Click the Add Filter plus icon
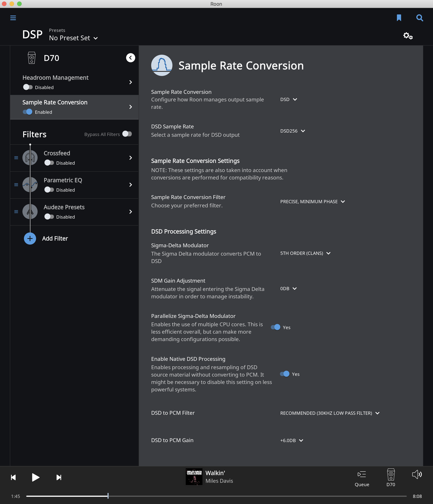The width and height of the screenshot is (433, 504). coord(30,238)
